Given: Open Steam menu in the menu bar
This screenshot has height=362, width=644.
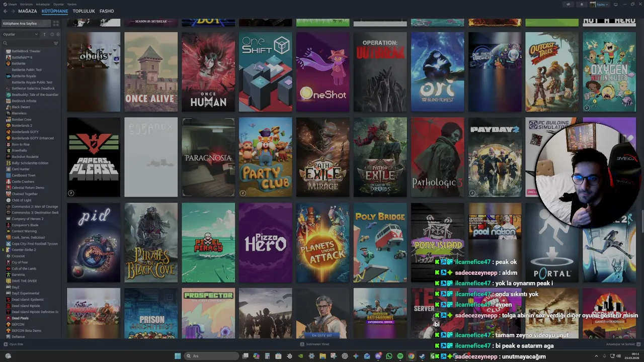Looking at the screenshot, I should click(12, 4).
